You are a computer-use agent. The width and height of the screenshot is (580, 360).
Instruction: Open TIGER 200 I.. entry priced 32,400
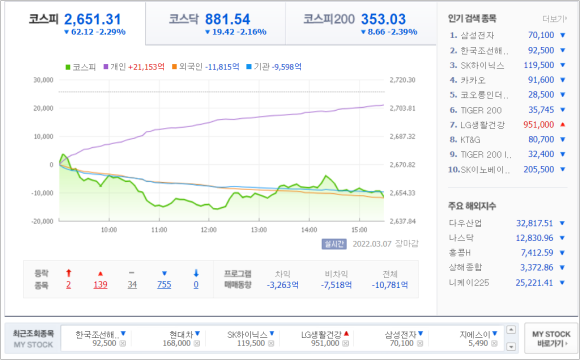pos(486,154)
